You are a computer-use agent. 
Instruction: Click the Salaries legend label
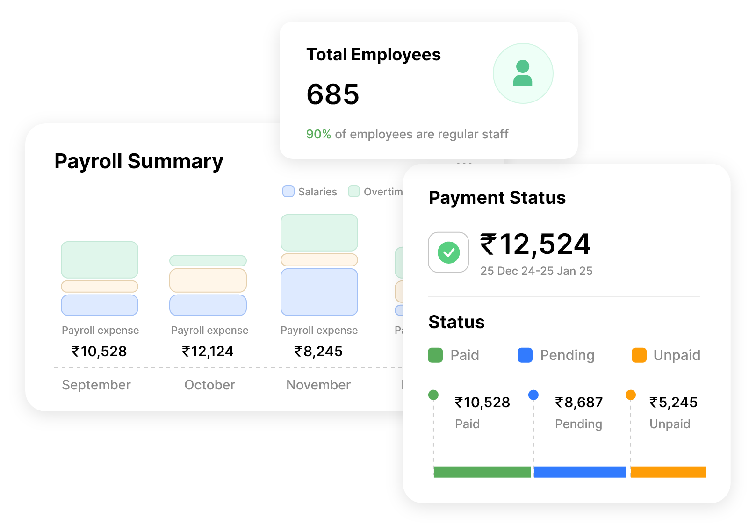click(x=317, y=192)
